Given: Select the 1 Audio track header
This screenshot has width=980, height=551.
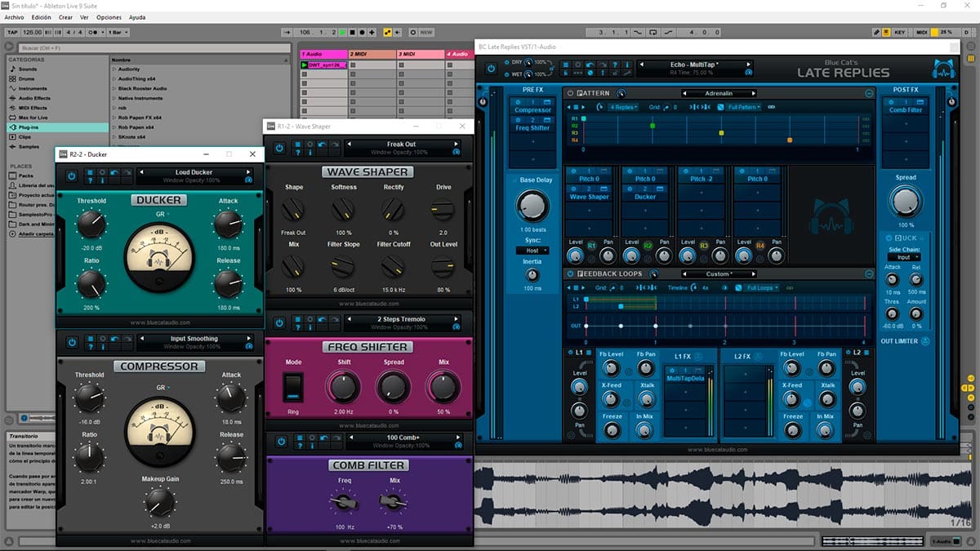Looking at the screenshot, I should [323, 54].
